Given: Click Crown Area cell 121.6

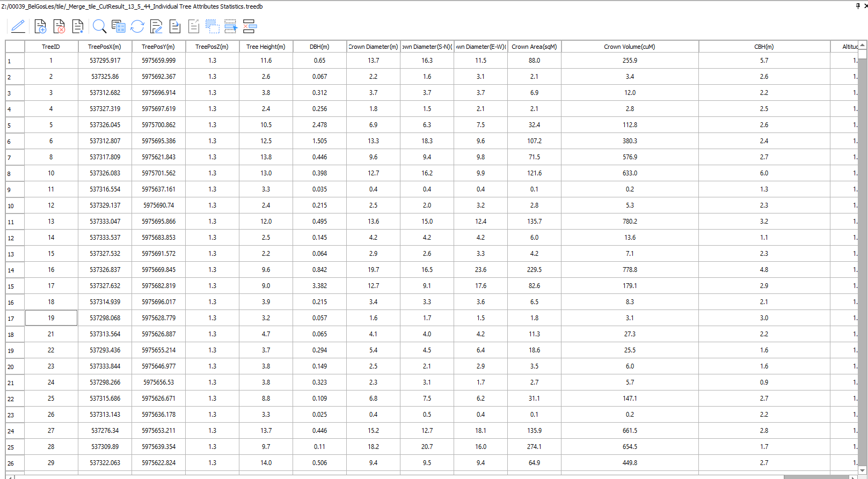Looking at the screenshot, I should [x=534, y=173].
